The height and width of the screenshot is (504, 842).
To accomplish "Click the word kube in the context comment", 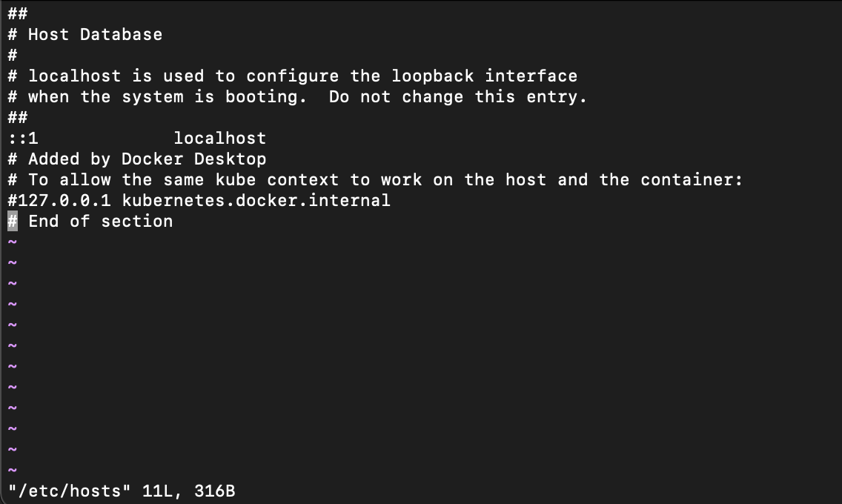I will click(x=236, y=180).
